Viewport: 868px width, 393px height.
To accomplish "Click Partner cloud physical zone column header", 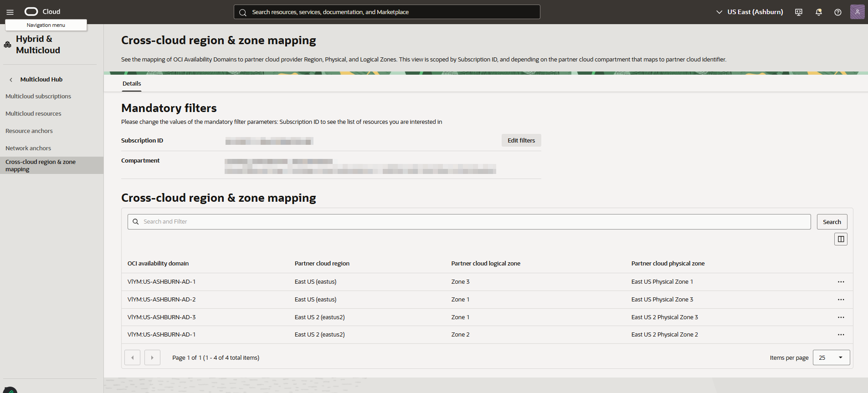I will [x=668, y=264].
